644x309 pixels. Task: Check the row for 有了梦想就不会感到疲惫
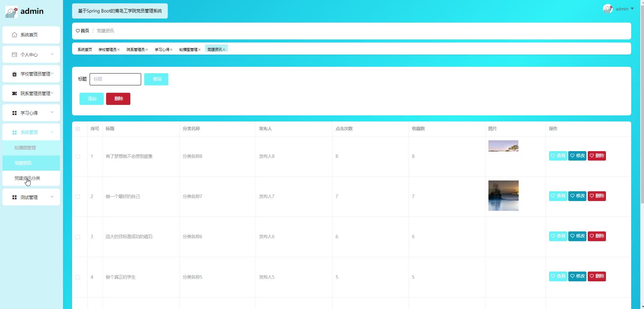(78, 157)
